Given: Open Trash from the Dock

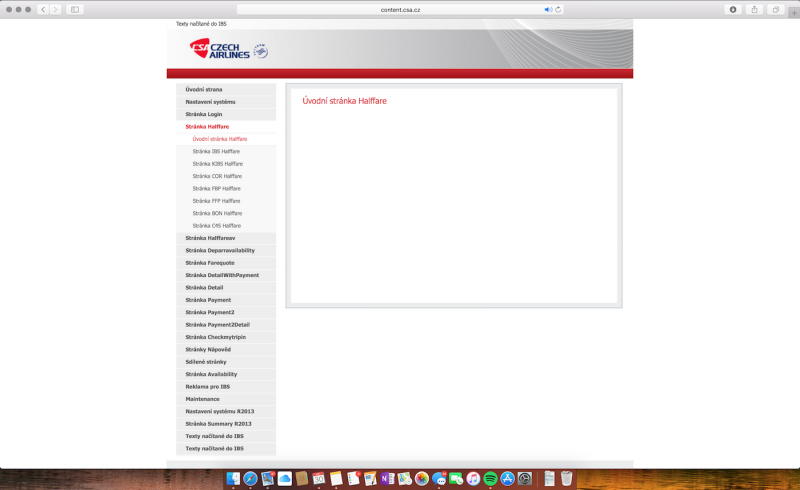Looking at the screenshot, I should point(566,478).
